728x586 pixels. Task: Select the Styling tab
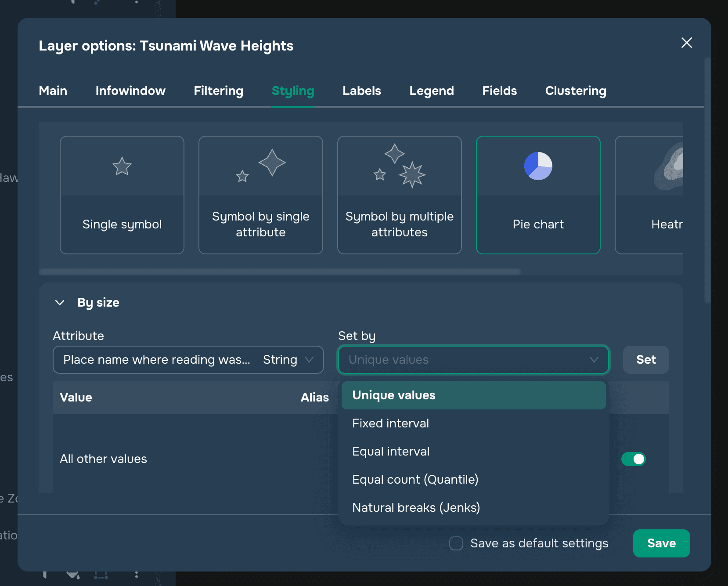[x=293, y=90]
